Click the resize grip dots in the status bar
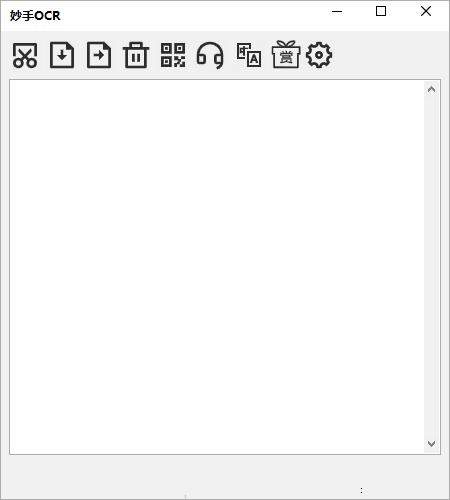The width and height of the screenshot is (450, 500). 362,490
